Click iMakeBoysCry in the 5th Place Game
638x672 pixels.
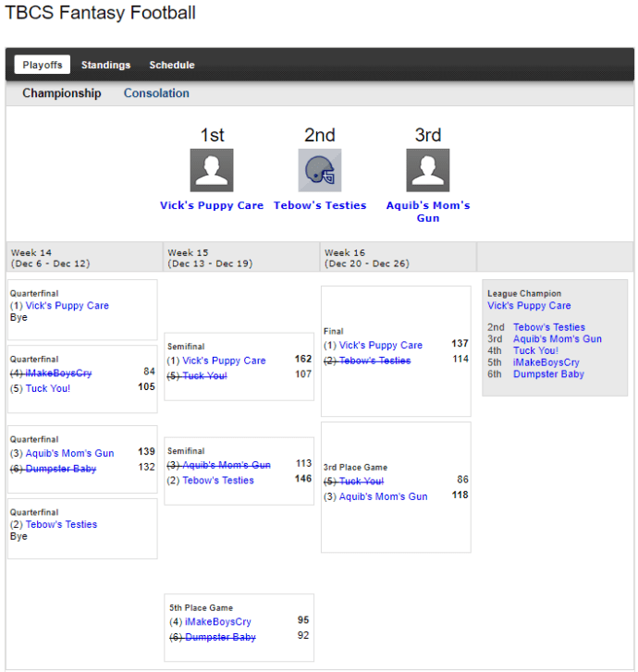[x=218, y=622]
